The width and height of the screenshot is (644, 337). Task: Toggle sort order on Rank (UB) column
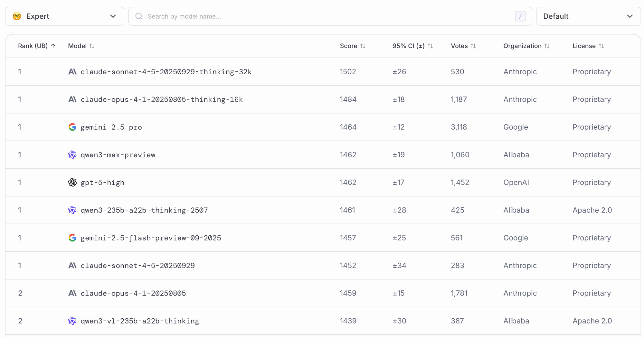coord(37,46)
